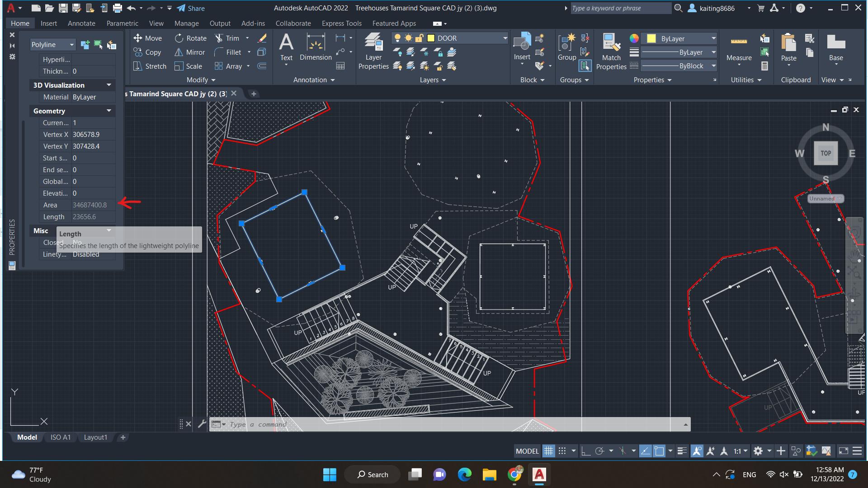Click the Share button
868x488 pixels.
coord(191,8)
